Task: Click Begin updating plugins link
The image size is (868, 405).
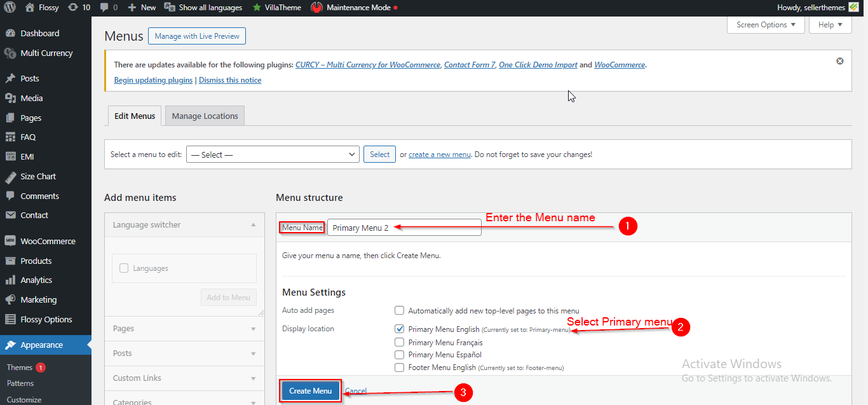Action: (x=153, y=80)
